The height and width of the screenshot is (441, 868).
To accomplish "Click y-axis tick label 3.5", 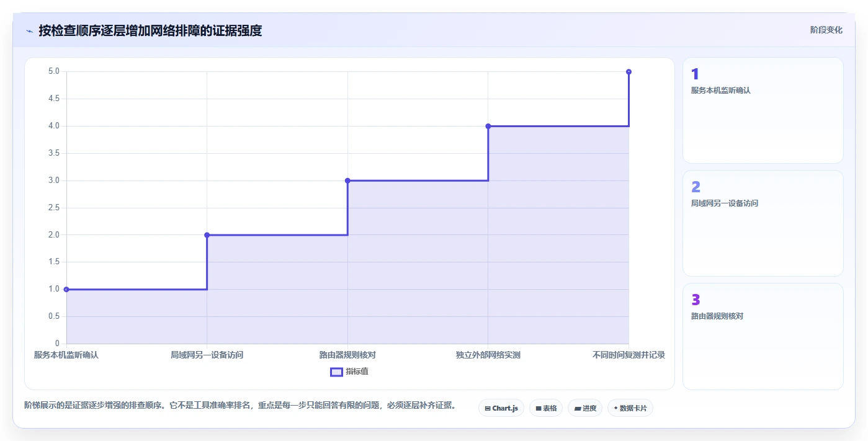I will coord(54,153).
